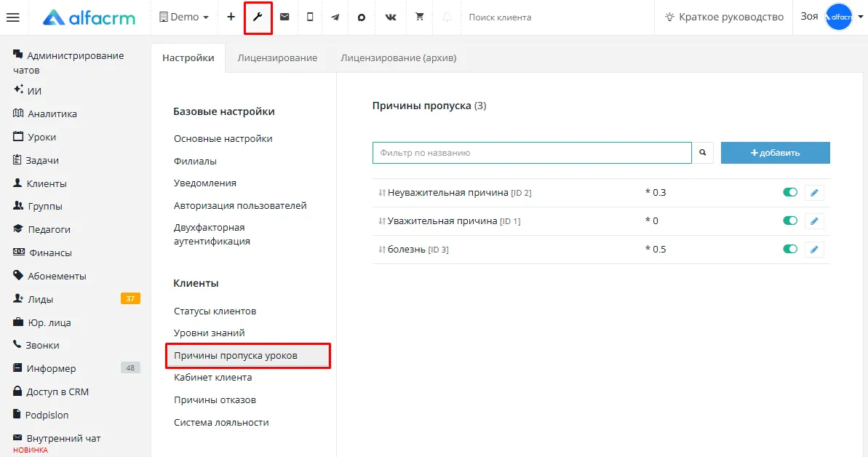Switch to the Лицензирование tab
This screenshot has width=868, height=457.
pyautogui.click(x=277, y=57)
